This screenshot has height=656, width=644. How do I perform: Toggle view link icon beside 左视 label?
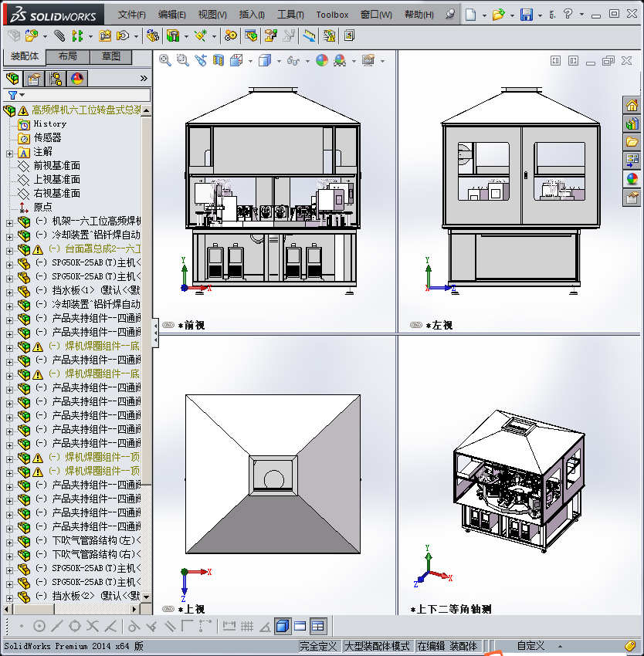pyautogui.click(x=416, y=325)
